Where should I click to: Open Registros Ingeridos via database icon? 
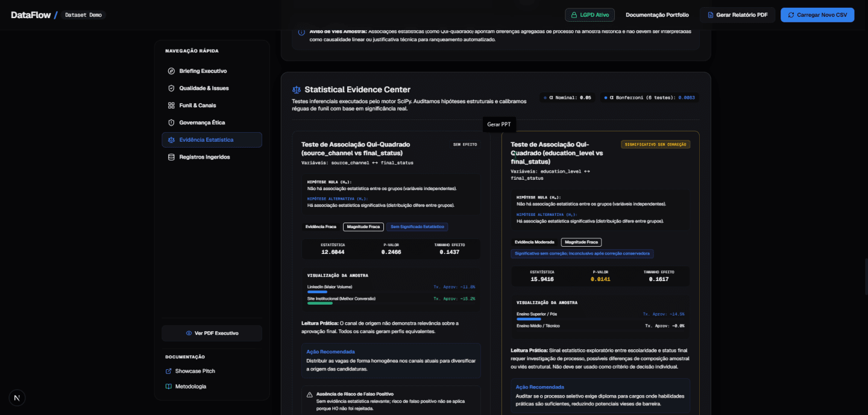pos(171,157)
